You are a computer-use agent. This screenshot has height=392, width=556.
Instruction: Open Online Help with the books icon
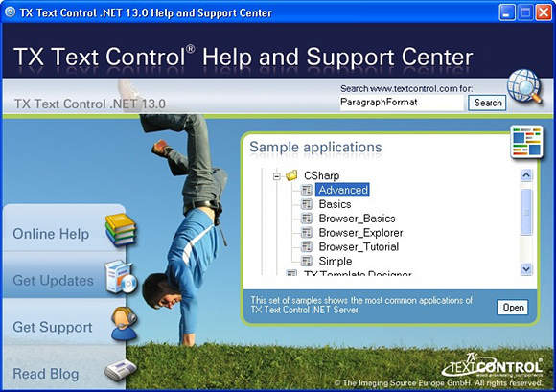click(121, 230)
